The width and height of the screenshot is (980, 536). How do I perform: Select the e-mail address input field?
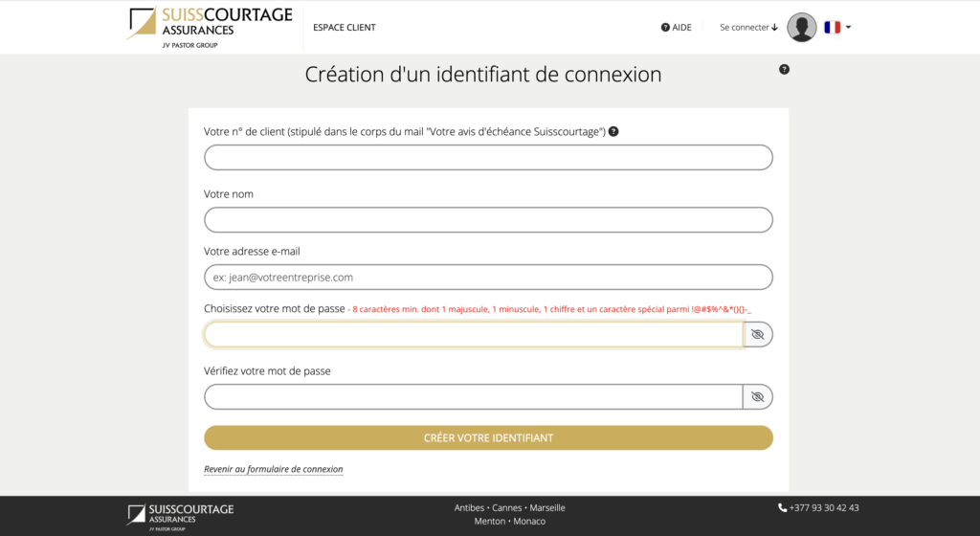[488, 278]
